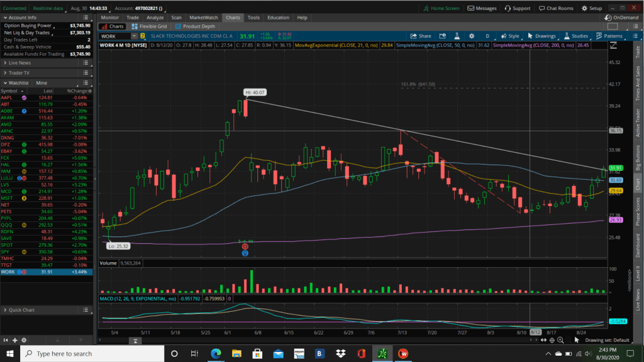Open the Times And Sales side tab
Image resolution: width=644 pixels, height=362 pixels.
[x=638, y=84]
